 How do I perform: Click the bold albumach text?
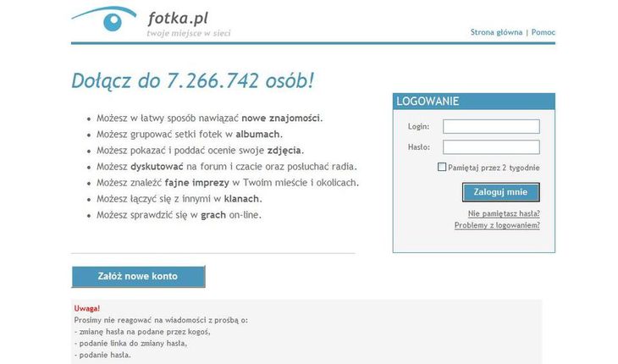(257, 135)
